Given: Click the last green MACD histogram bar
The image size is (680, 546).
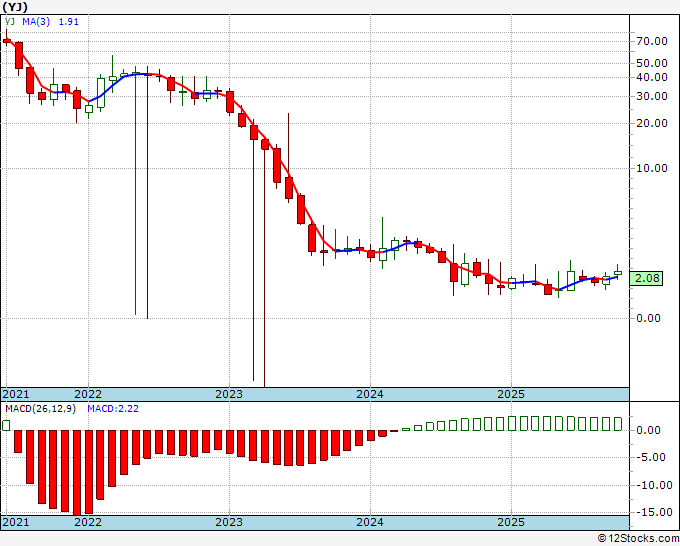Looking at the screenshot, I should click(x=618, y=424).
